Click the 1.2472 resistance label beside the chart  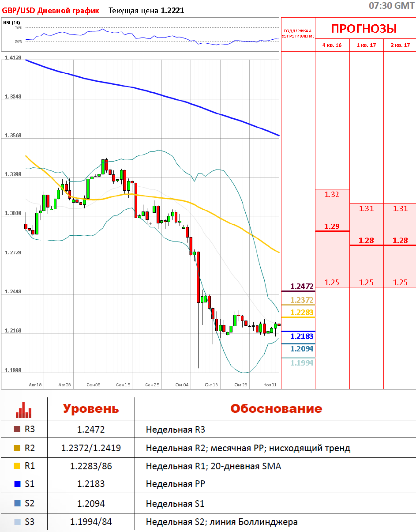(x=302, y=287)
